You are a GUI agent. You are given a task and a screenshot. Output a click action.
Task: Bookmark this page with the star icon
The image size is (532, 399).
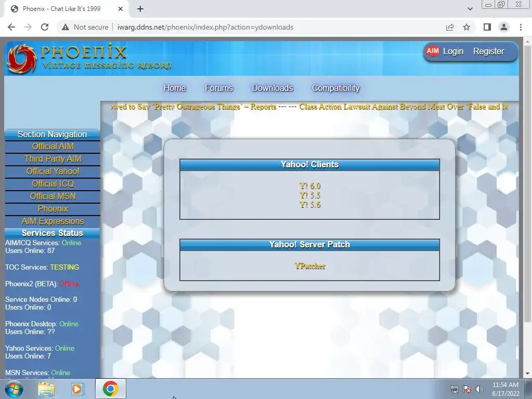coord(467,27)
